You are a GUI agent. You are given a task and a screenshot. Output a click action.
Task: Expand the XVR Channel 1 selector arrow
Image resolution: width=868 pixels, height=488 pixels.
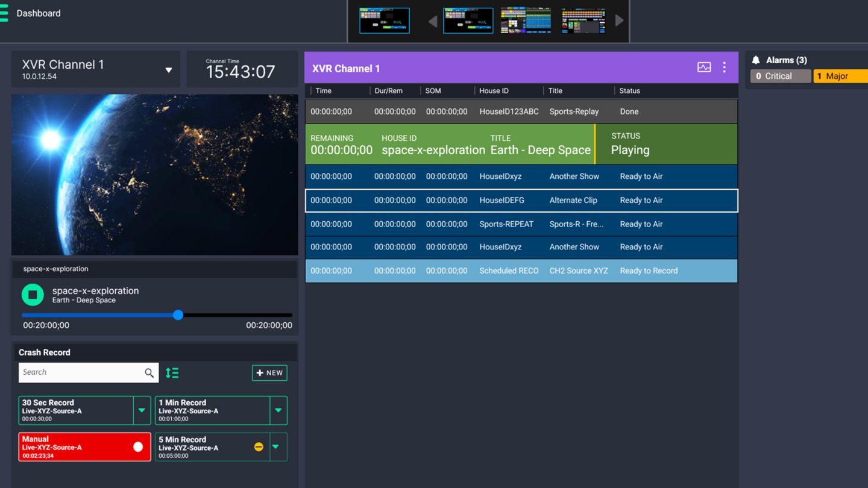pyautogui.click(x=168, y=70)
